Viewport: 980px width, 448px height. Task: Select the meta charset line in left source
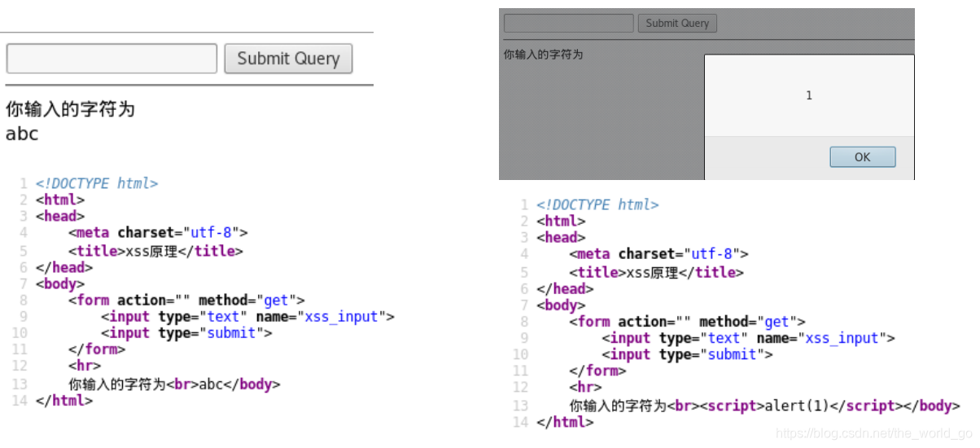(158, 233)
